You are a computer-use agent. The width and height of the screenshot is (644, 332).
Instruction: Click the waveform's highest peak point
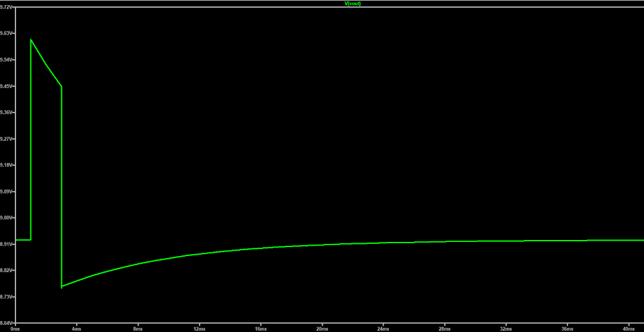31,40
